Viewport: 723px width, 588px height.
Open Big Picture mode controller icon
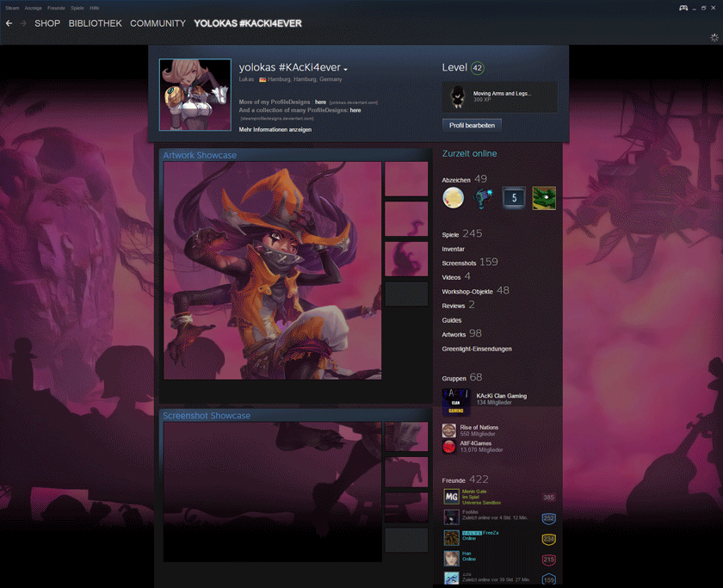[x=683, y=8]
